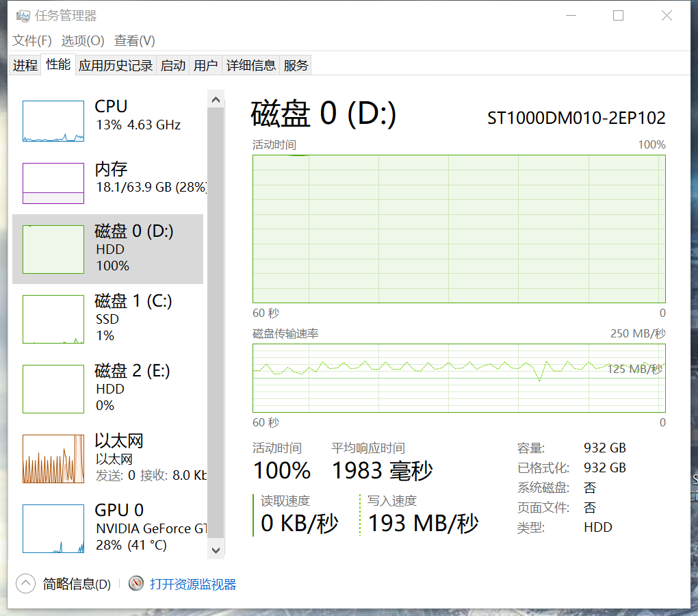The image size is (698, 616).
Task: Open the 文件(F) menu
Action: pos(32,41)
